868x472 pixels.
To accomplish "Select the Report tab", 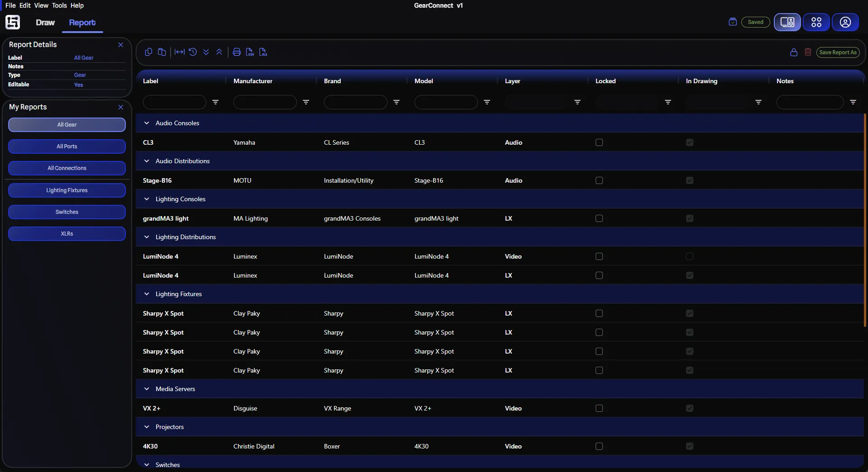I will coord(82,23).
